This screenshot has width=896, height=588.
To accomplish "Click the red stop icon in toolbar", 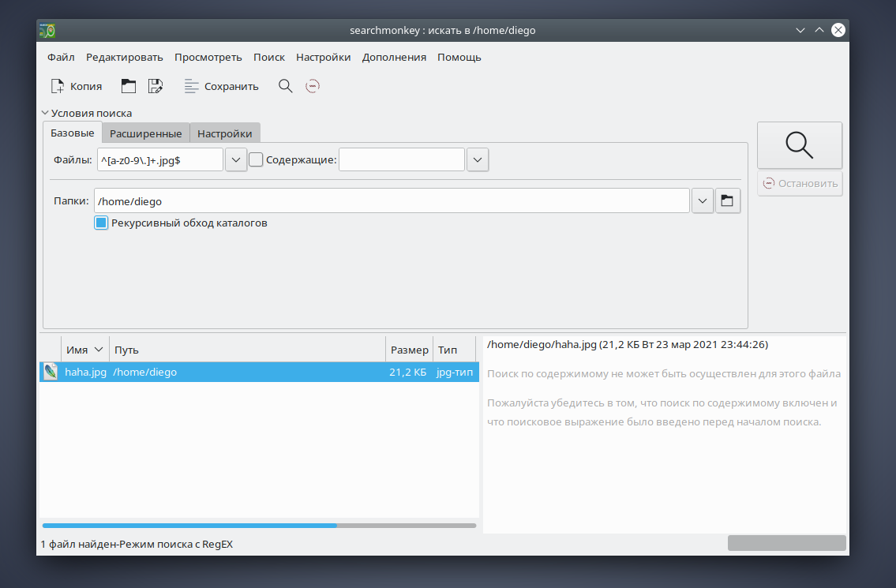I will 313,86.
